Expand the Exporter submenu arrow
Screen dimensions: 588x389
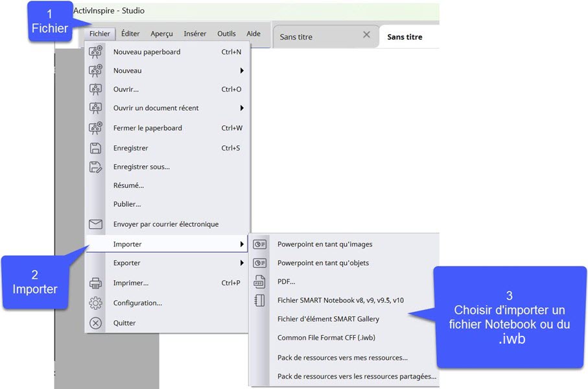click(x=242, y=263)
